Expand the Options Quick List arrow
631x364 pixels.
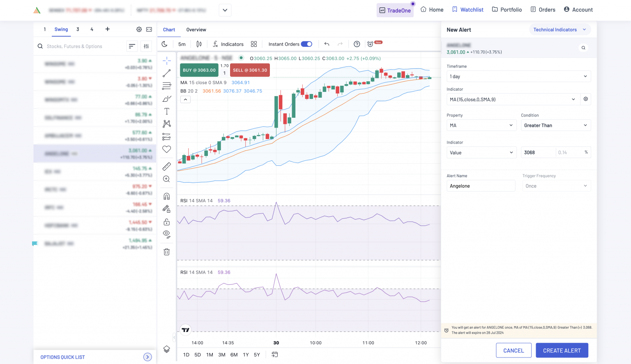click(147, 357)
